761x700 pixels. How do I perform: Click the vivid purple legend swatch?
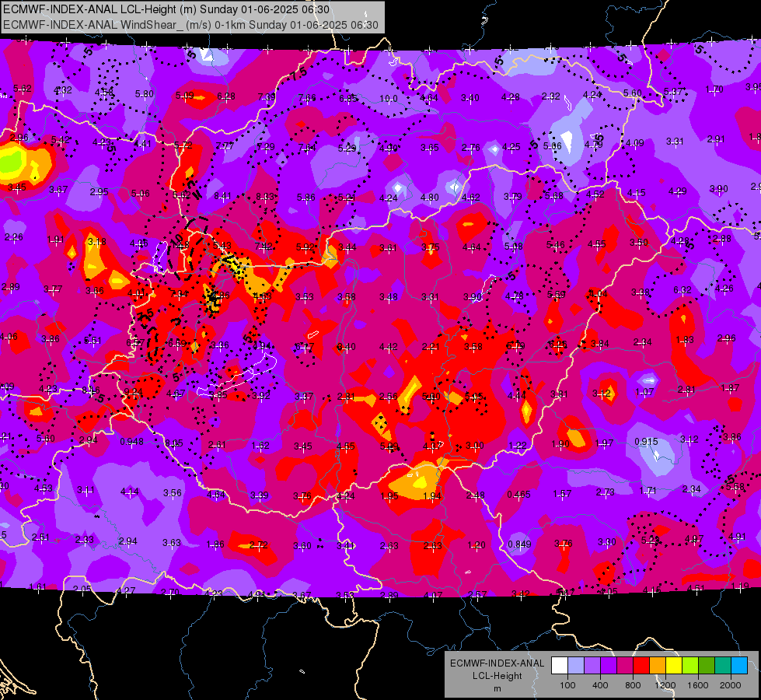pos(609,665)
